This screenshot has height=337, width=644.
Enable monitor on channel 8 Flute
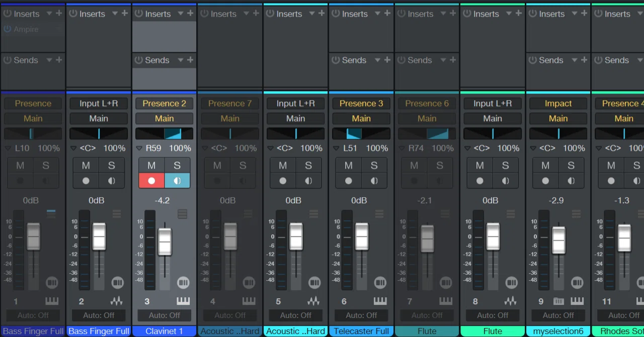[x=506, y=181]
